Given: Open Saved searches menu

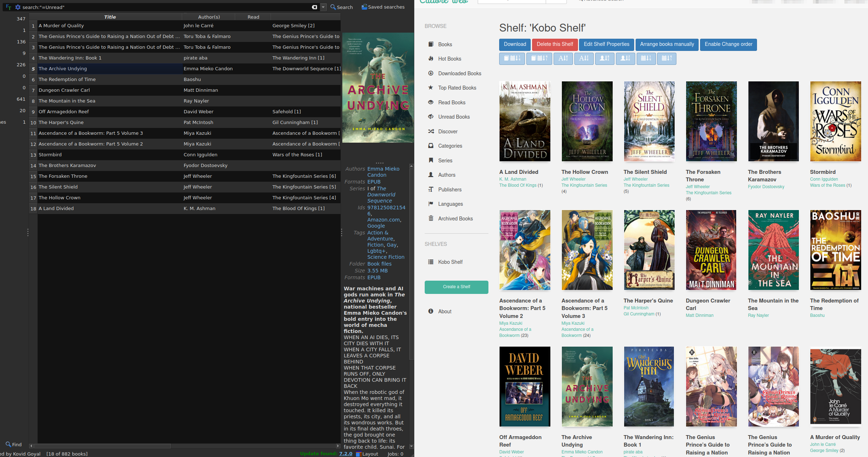Looking at the screenshot, I should (383, 7).
